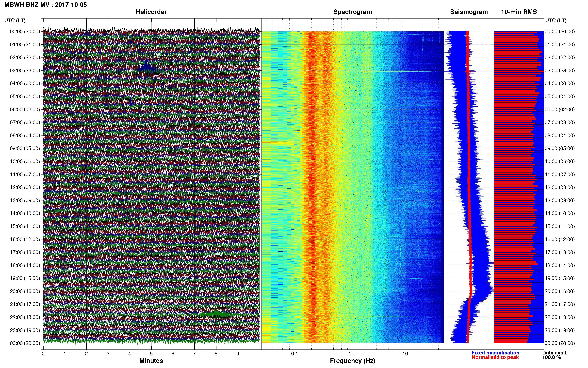Click the right 04:00 (00:00) time label
Image resolution: width=588 pixels, height=368 pixels.
click(x=560, y=83)
